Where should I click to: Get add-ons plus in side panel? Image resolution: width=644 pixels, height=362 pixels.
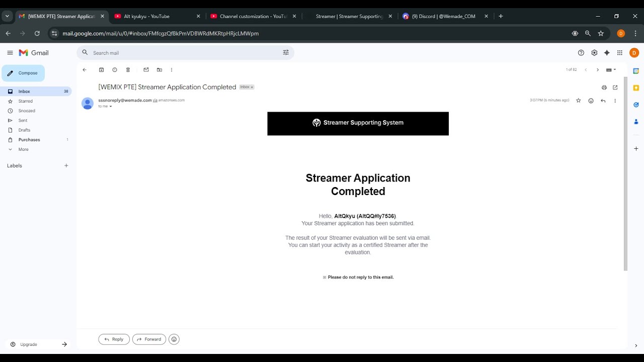pos(636,149)
